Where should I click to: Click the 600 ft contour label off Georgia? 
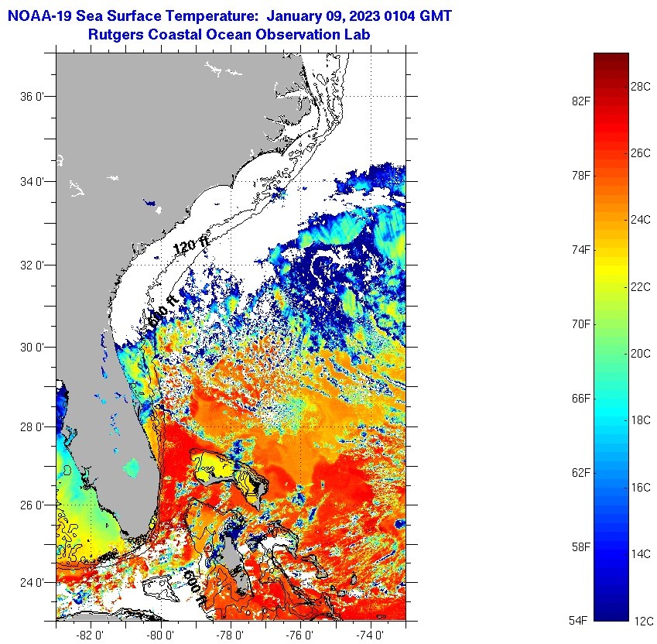(163, 310)
